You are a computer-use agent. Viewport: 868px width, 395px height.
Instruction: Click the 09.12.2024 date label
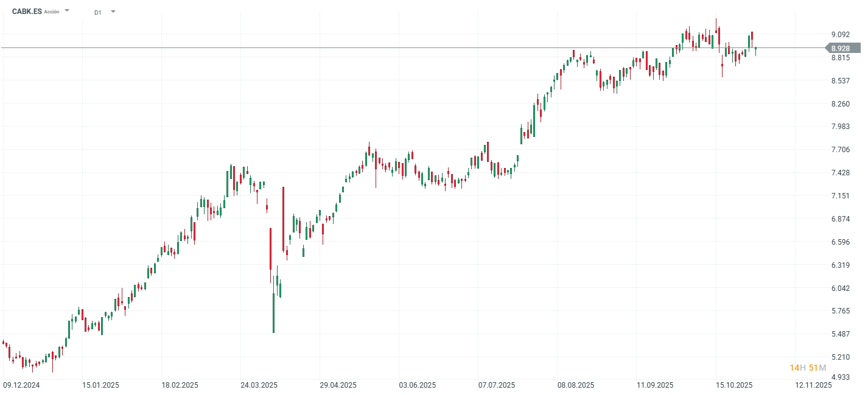23,385
